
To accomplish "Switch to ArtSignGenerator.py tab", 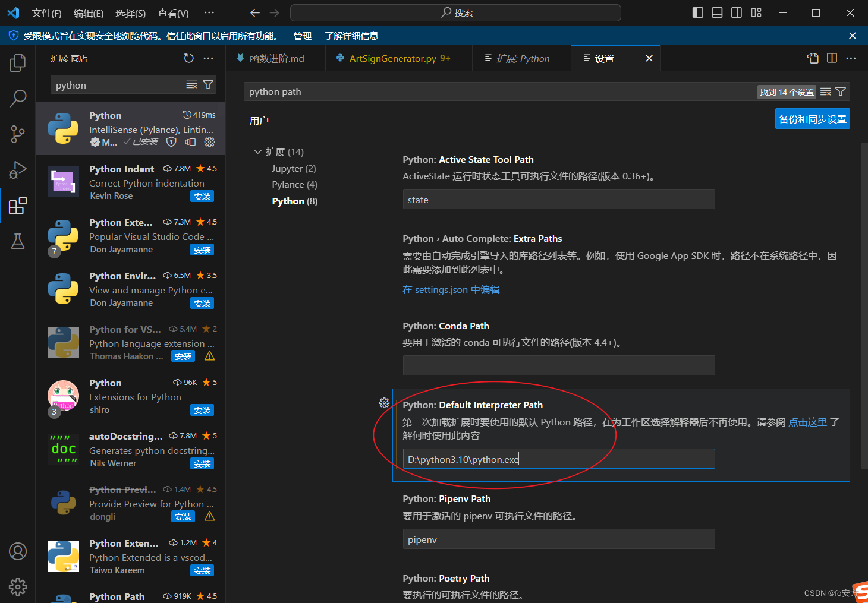I will (x=399, y=58).
